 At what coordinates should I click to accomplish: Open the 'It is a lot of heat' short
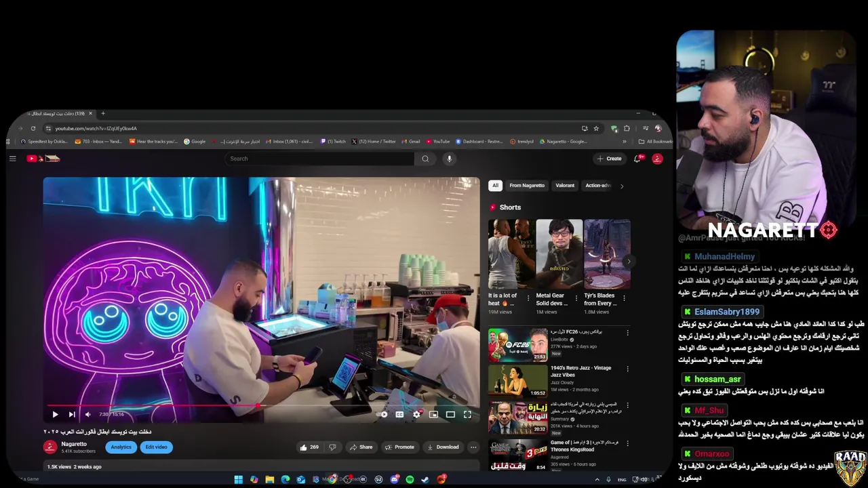pos(511,254)
